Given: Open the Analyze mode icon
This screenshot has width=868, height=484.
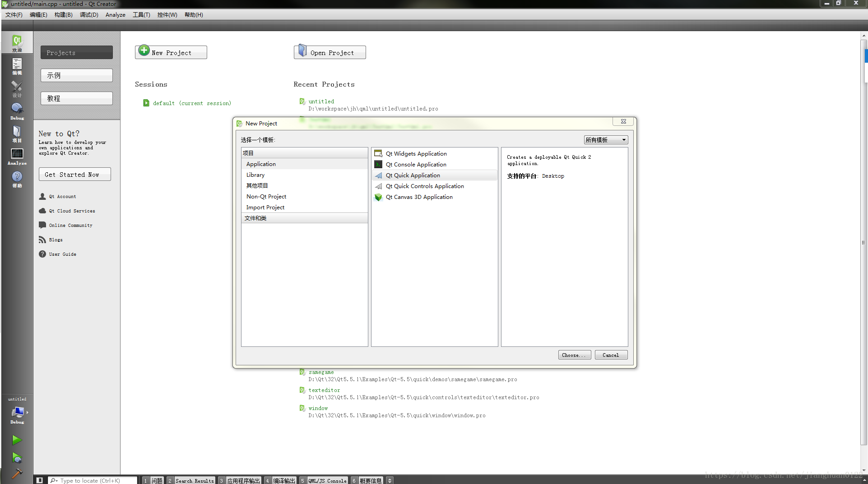Looking at the screenshot, I should tap(17, 156).
